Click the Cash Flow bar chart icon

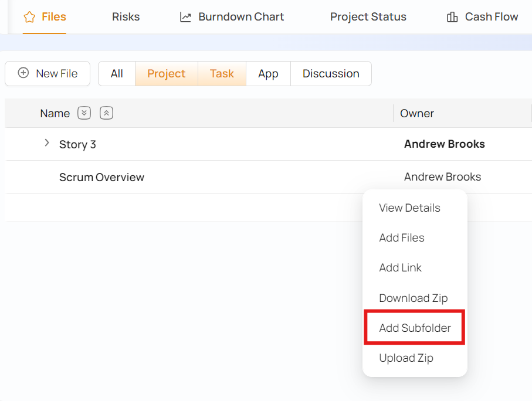(452, 17)
